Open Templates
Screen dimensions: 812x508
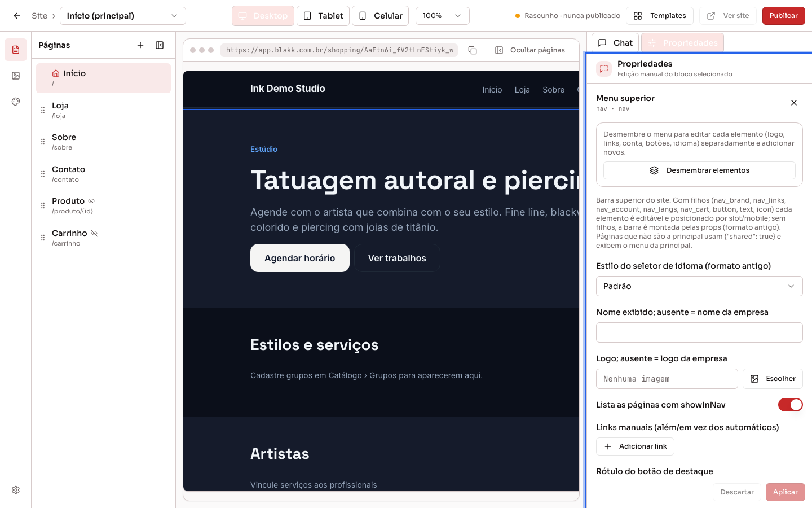click(660, 16)
